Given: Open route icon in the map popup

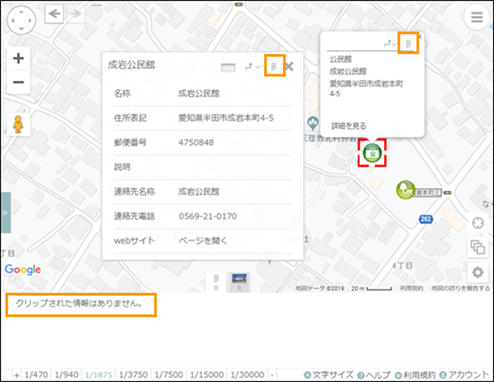Looking at the screenshot, I should 388,43.
